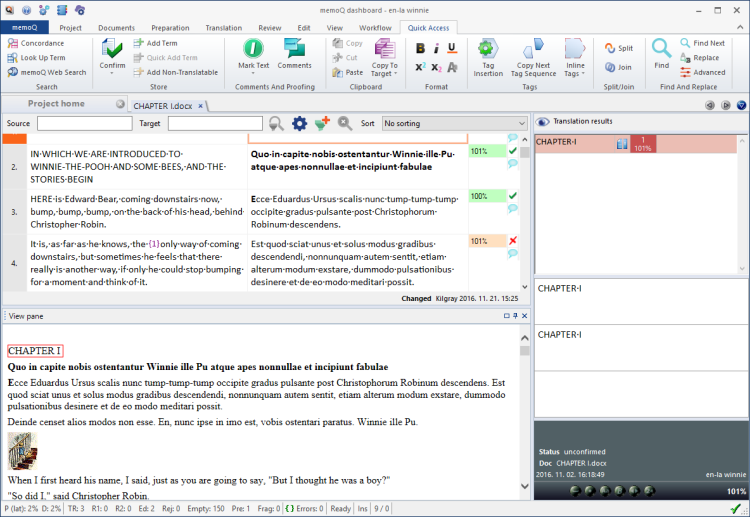Apply subscript formatting
Image resolution: width=750 pixels, height=517 pixels.
point(436,67)
